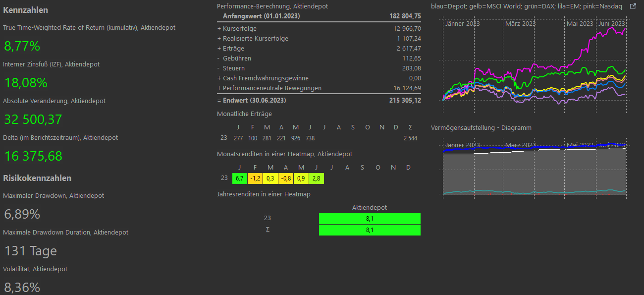
Task: Open the benchmark chart via external-link icon
Action: click(x=633, y=6)
